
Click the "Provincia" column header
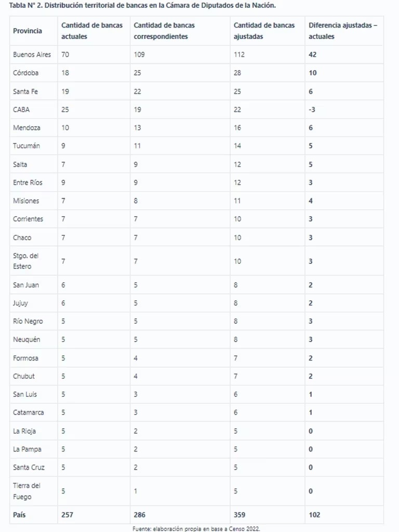pos(28,31)
